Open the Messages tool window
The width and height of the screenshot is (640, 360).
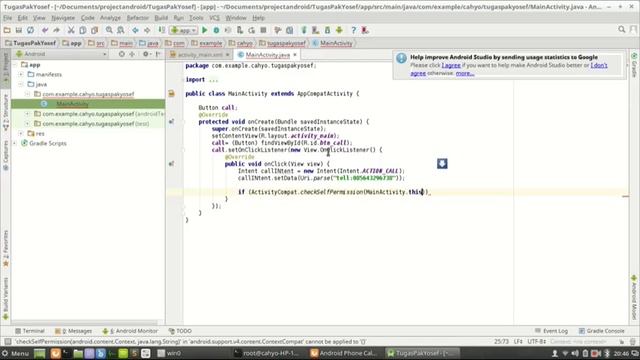click(73, 331)
